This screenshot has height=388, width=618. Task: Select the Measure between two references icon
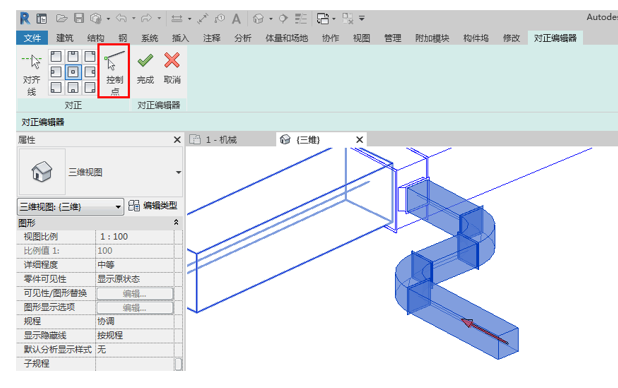pyautogui.click(x=177, y=18)
